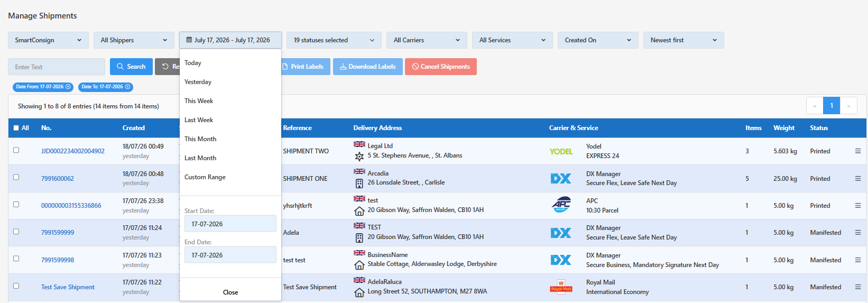
Task: Select checkbox for shipment 7991599999
Action: (x=16, y=232)
